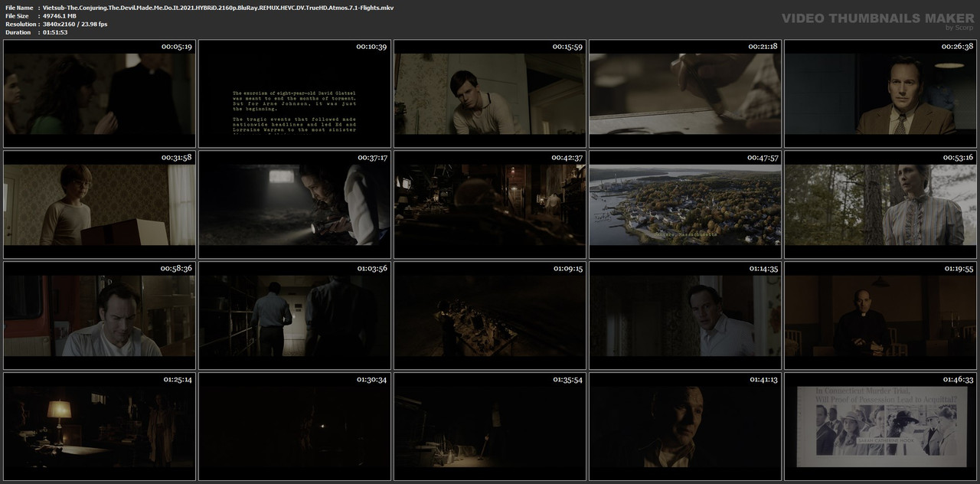Screen dimensions: 980x484
Task: Select the text screen thumbnail at 00:10:39
Action: pos(295,93)
